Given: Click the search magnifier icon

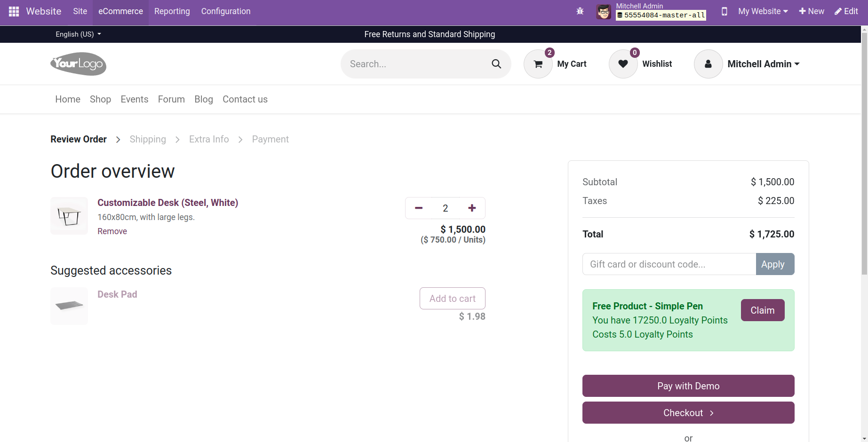Looking at the screenshot, I should [496, 63].
